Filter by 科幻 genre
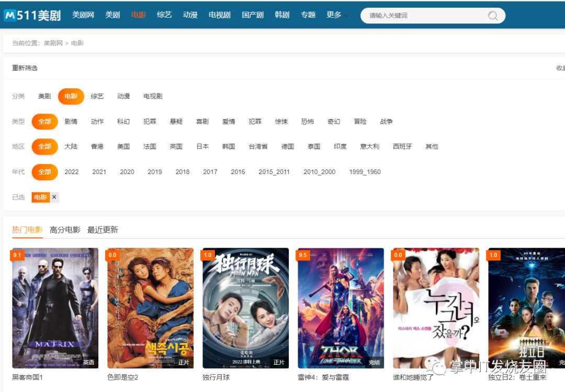This screenshot has height=392, width=565. (123, 121)
